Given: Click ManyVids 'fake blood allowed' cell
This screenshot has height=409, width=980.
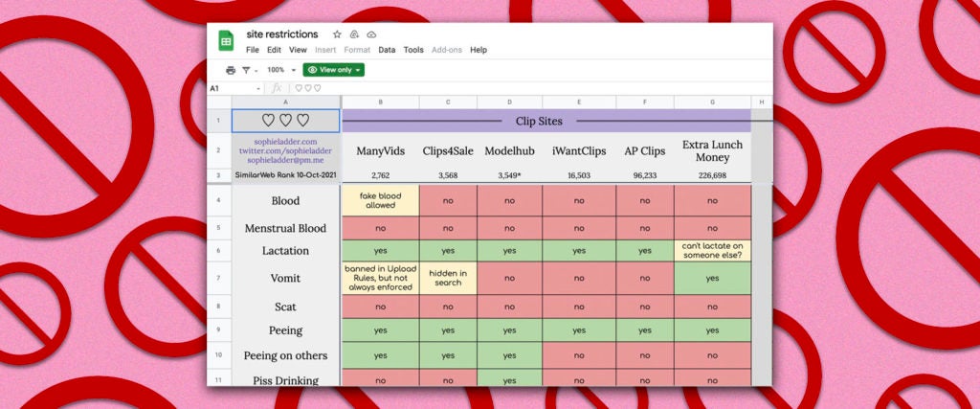Looking at the screenshot, I should point(380,200).
